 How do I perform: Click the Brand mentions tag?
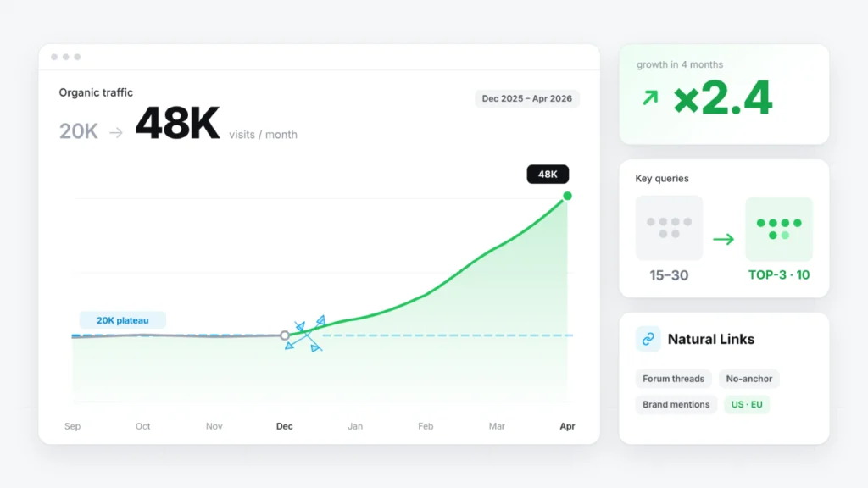pyautogui.click(x=676, y=404)
